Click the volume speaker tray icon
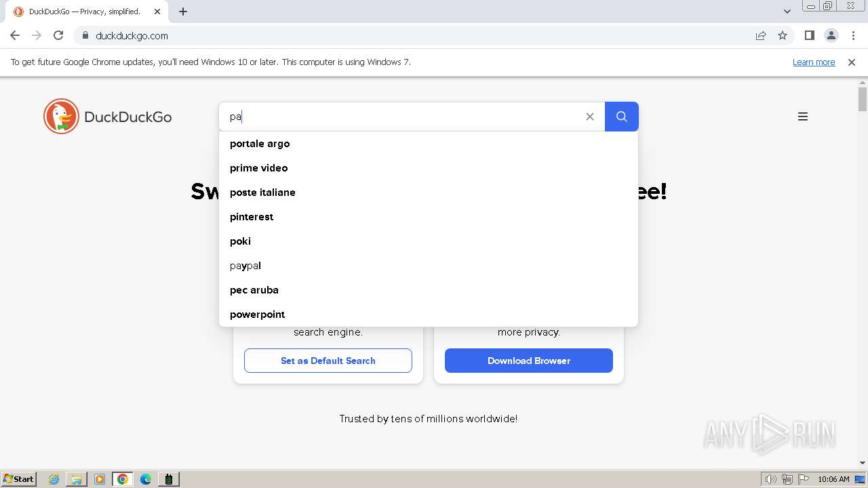The image size is (868, 488). click(770, 479)
